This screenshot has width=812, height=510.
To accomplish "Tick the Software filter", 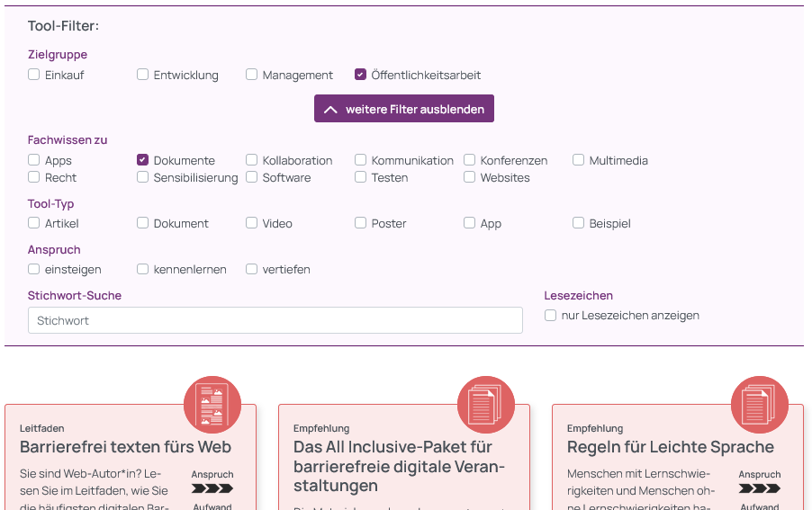I will click(252, 177).
